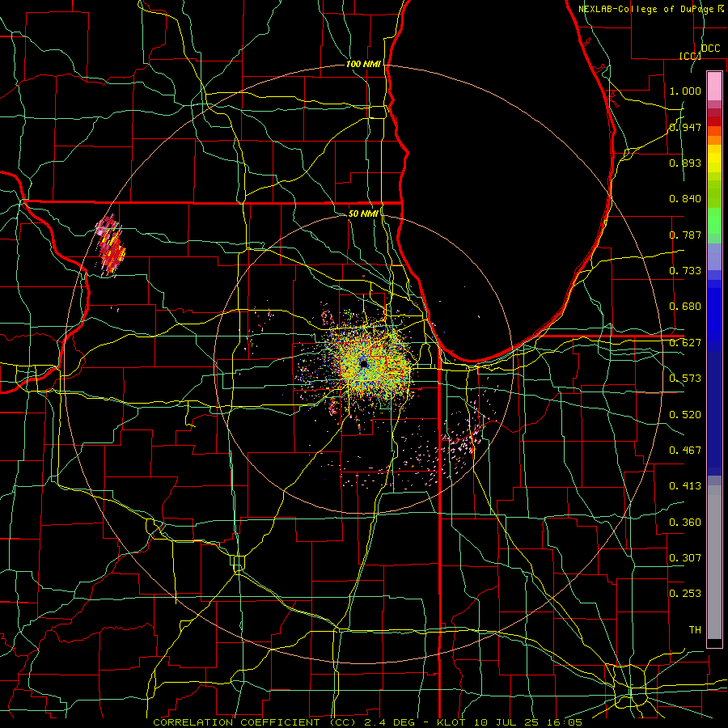Select the 0.573 scale value
728x728 pixels.
[685, 379]
